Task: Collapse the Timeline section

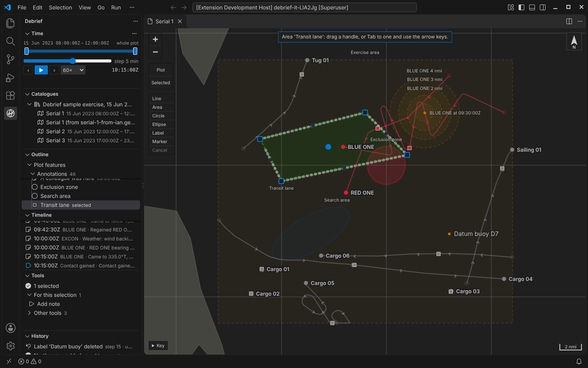Action: click(x=27, y=215)
